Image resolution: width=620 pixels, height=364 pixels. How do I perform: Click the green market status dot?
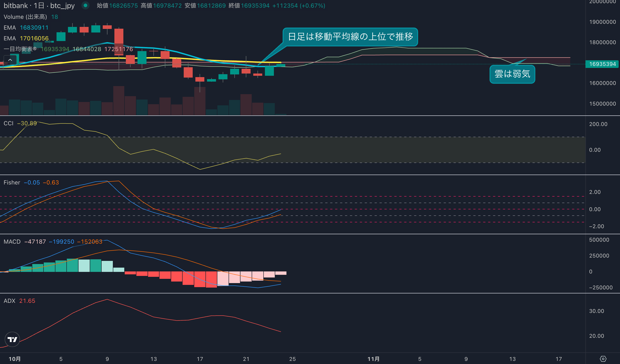coord(85,5)
